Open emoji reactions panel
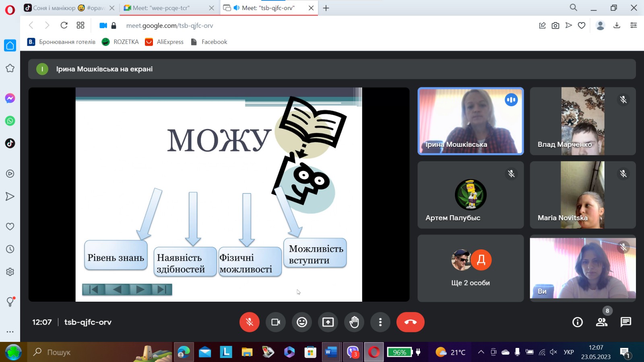The height and width of the screenshot is (362, 644). pyautogui.click(x=302, y=322)
